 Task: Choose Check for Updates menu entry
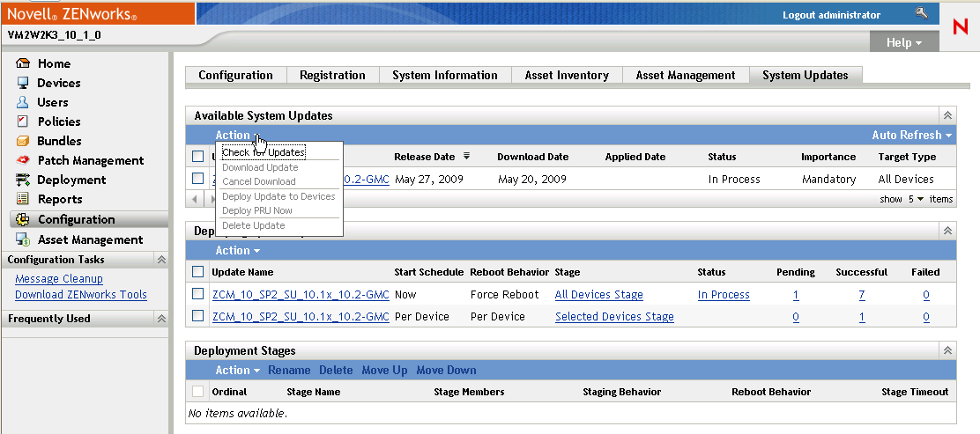(263, 152)
